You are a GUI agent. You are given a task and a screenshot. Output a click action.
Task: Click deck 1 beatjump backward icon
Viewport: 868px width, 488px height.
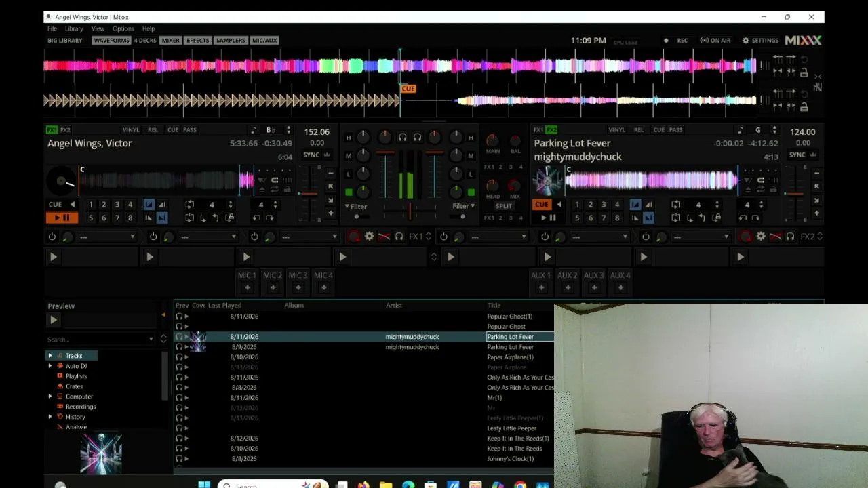(256, 218)
